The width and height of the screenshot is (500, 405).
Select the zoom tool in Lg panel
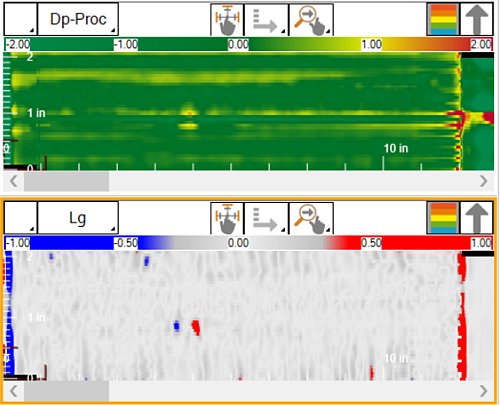tap(311, 218)
